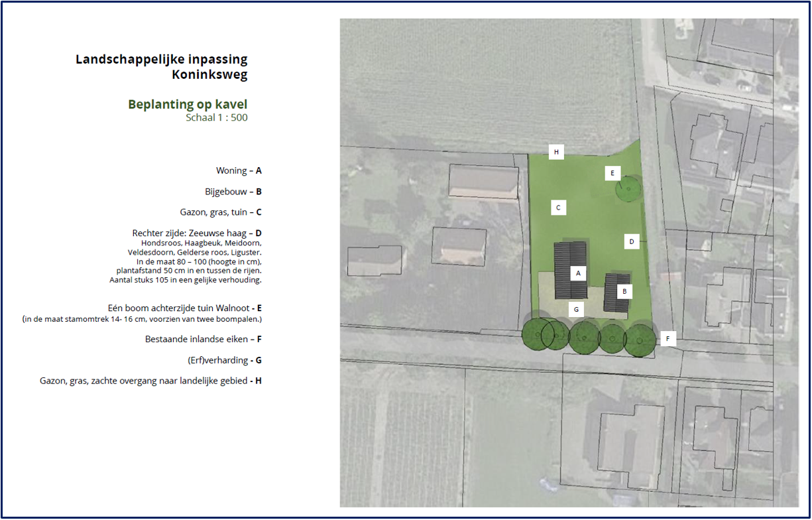The height and width of the screenshot is (520, 812).
Task: Select the "E" marker above the walnut tree
Action: 612,173
